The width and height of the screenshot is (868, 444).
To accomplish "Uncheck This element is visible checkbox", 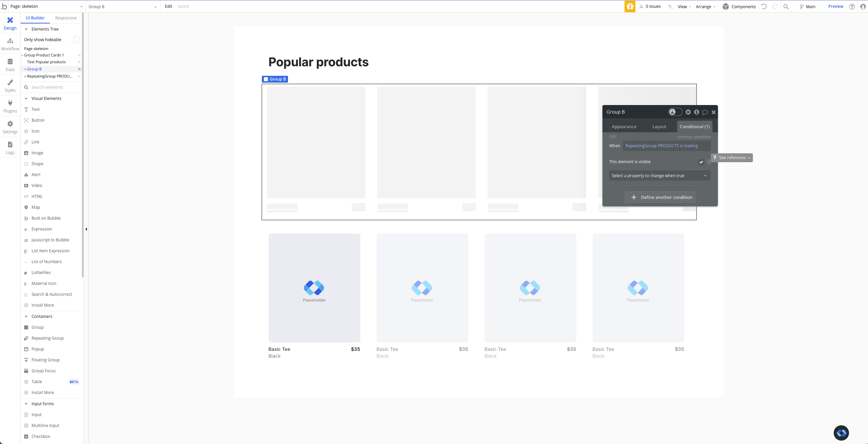I will (701, 162).
